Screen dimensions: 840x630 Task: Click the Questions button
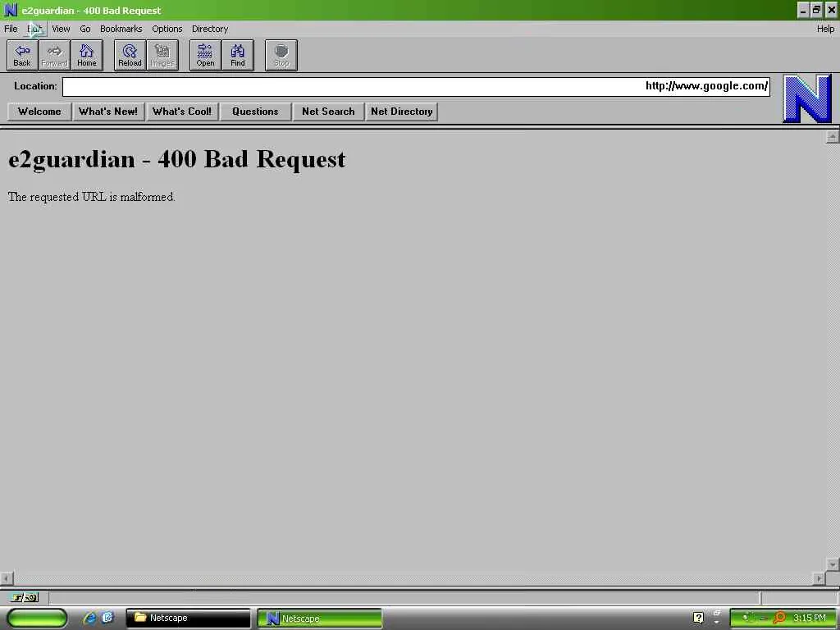point(255,112)
